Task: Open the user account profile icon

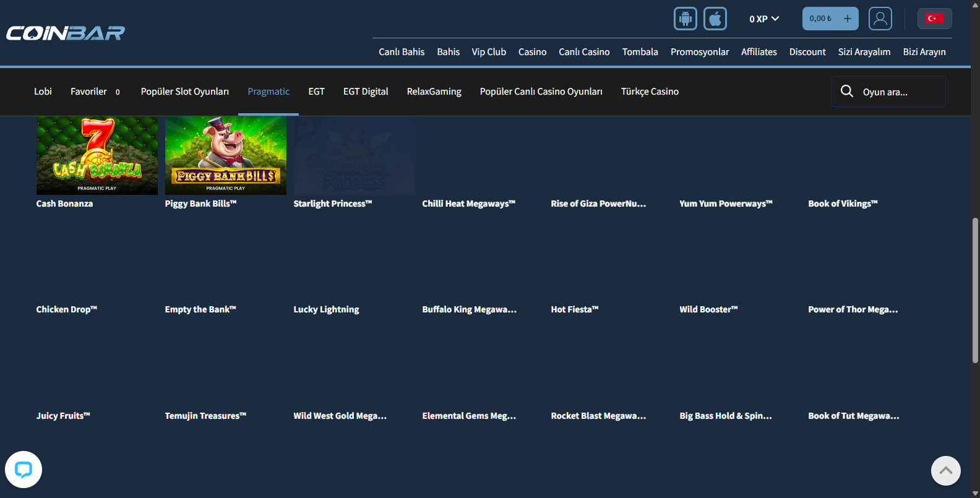Action: (880, 19)
